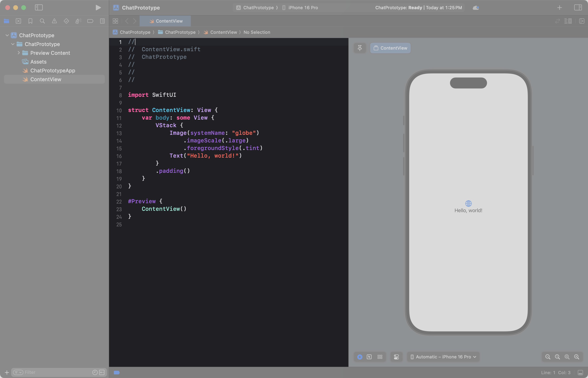Viewport: 588px width, 378px height.
Task: Enable Live preview mode
Action: click(x=360, y=357)
